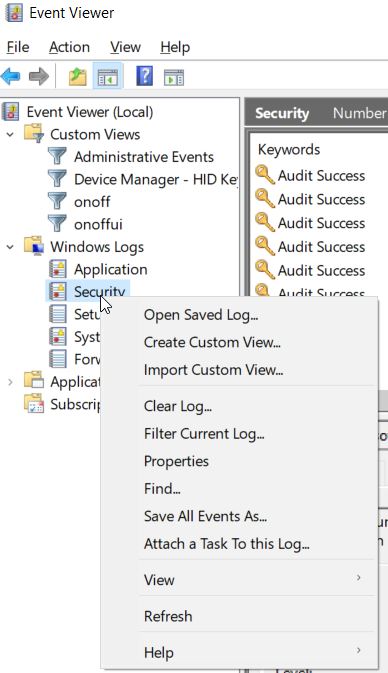Choose Save All Events As...
Image resolution: width=388 pixels, height=673 pixels.
tap(205, 516)
